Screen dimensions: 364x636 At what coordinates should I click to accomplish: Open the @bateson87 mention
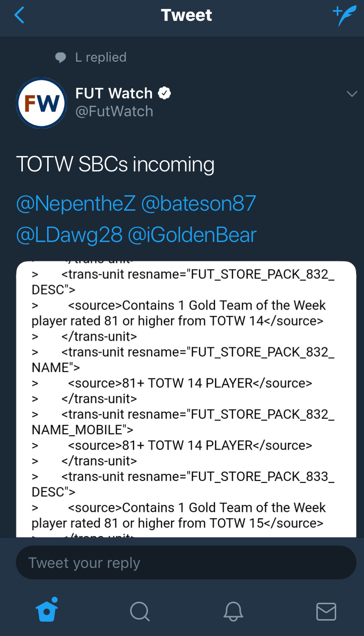point(199,203)
